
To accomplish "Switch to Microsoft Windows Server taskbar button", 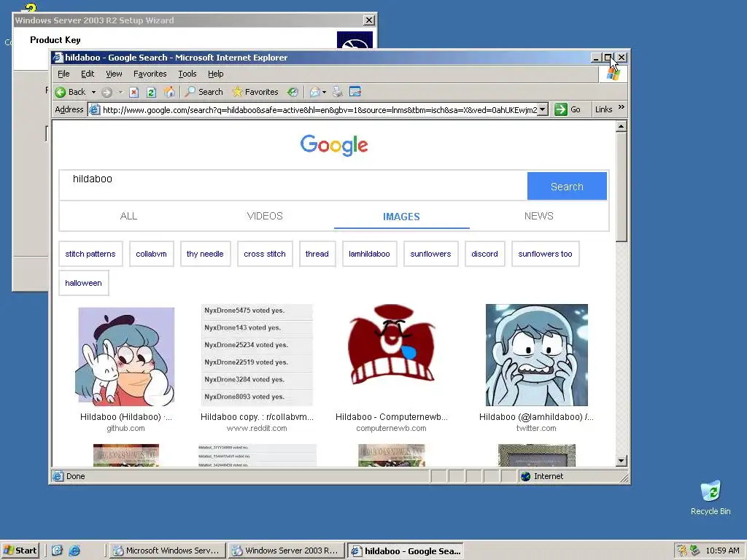I will point(167,551).
